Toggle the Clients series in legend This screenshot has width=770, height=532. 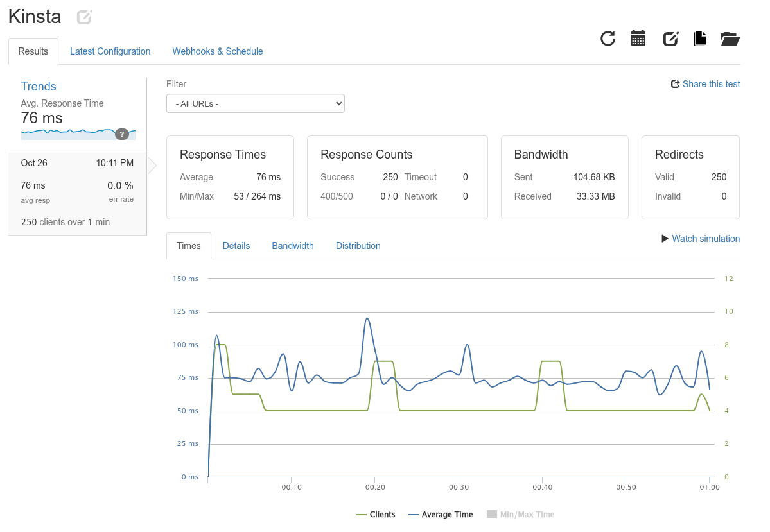(376, 515)
